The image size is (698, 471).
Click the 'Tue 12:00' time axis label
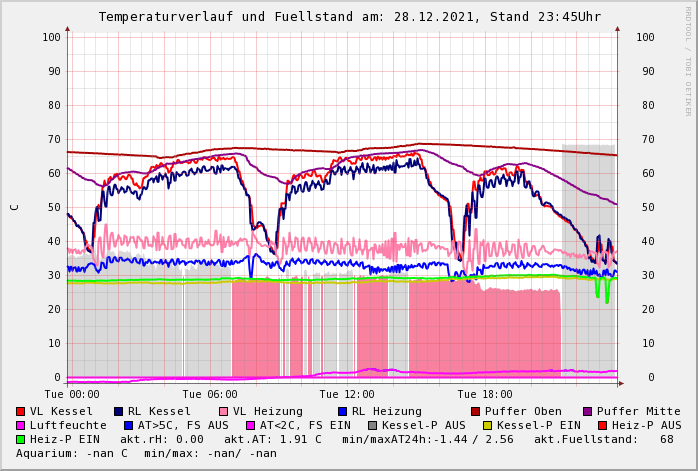[347, 394]
